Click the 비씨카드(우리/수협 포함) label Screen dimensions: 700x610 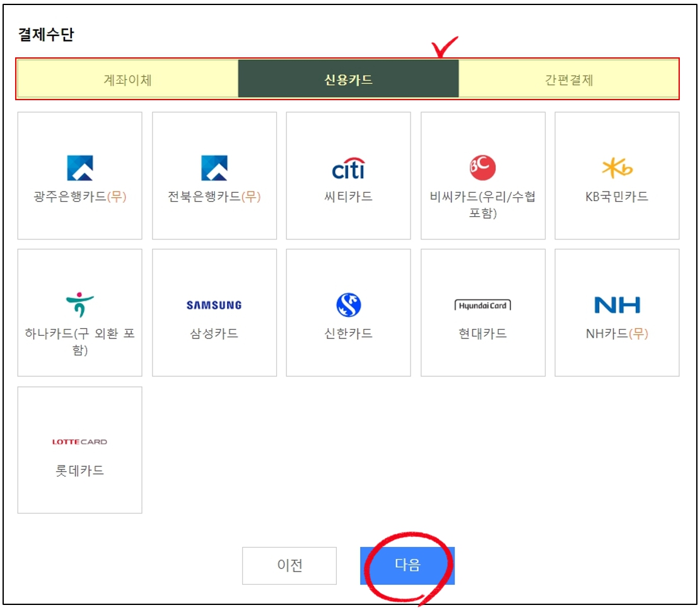point(482,204)
